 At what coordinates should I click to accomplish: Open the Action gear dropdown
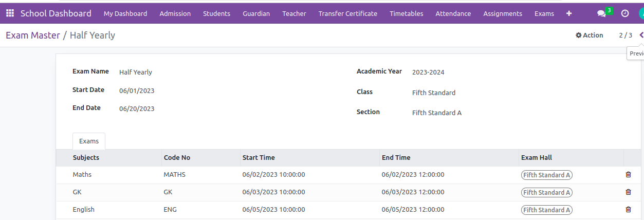coord(589,35)
